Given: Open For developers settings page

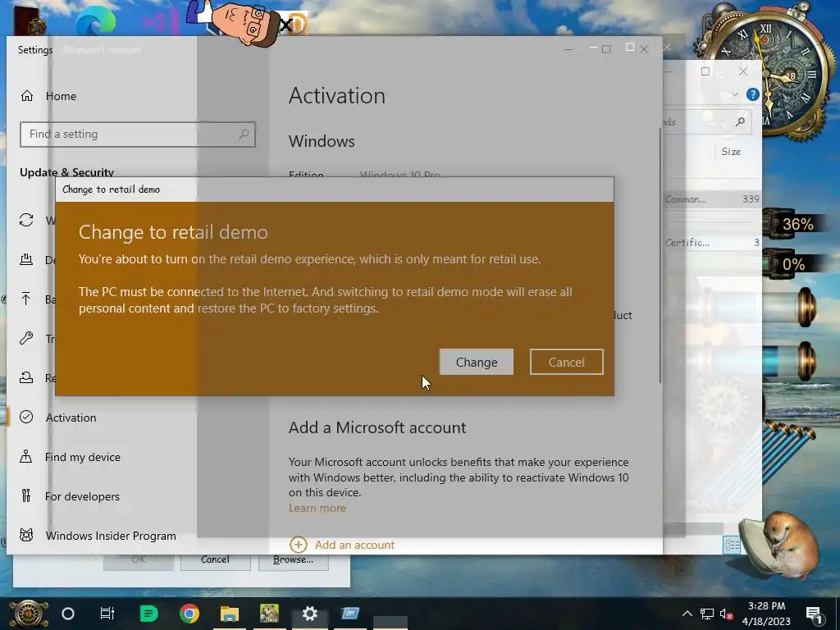Looking at the screenshot, I should [82, 496].
